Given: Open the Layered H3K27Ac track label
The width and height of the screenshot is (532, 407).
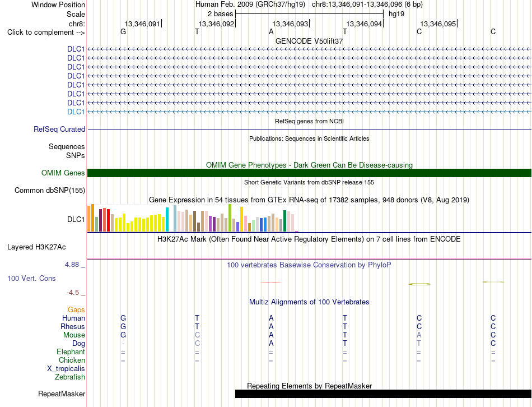Looking at the screenshot, I should tap(36, 247).
